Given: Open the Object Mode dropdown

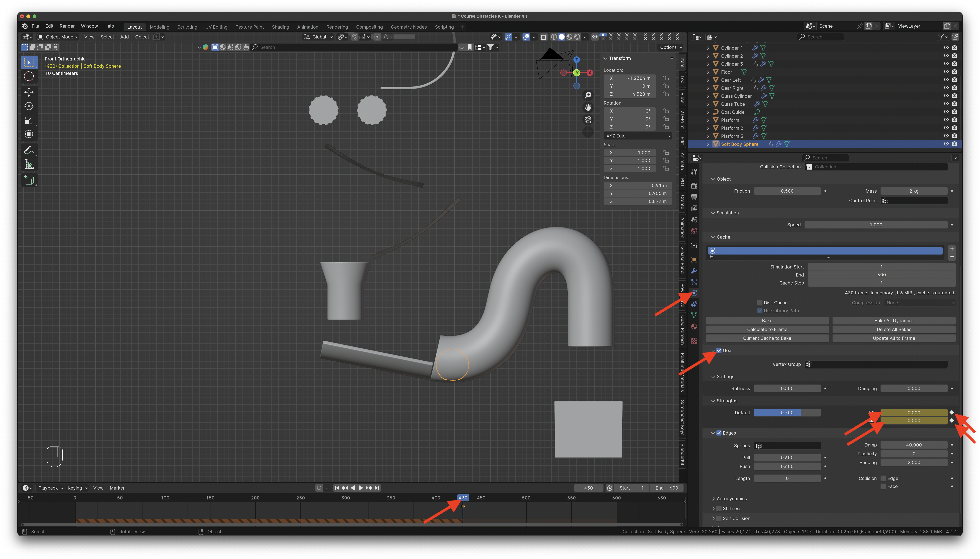Looking at the screenshot, I should tap(58, 37).
